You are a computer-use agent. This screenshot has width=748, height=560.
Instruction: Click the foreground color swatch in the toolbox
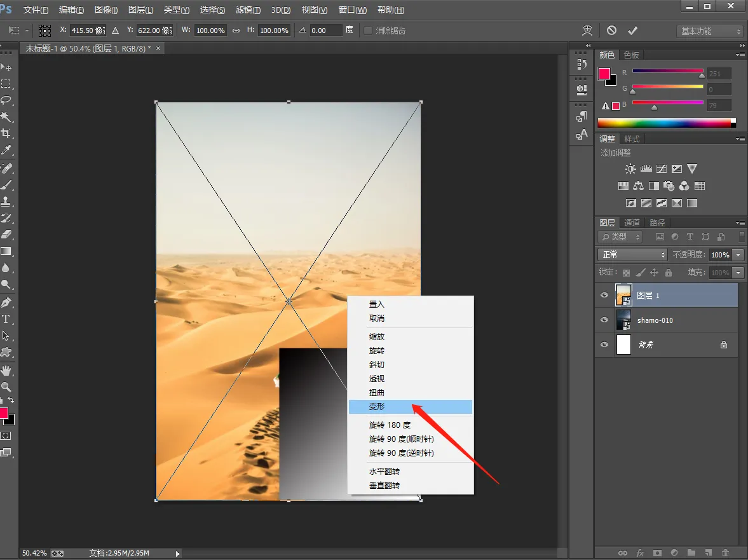point(3,413)
